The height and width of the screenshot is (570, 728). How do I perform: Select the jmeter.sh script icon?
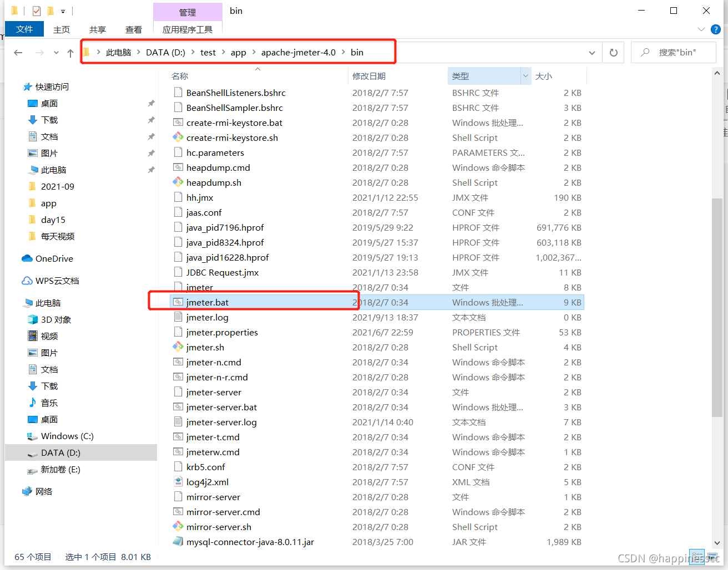point(178,347)
